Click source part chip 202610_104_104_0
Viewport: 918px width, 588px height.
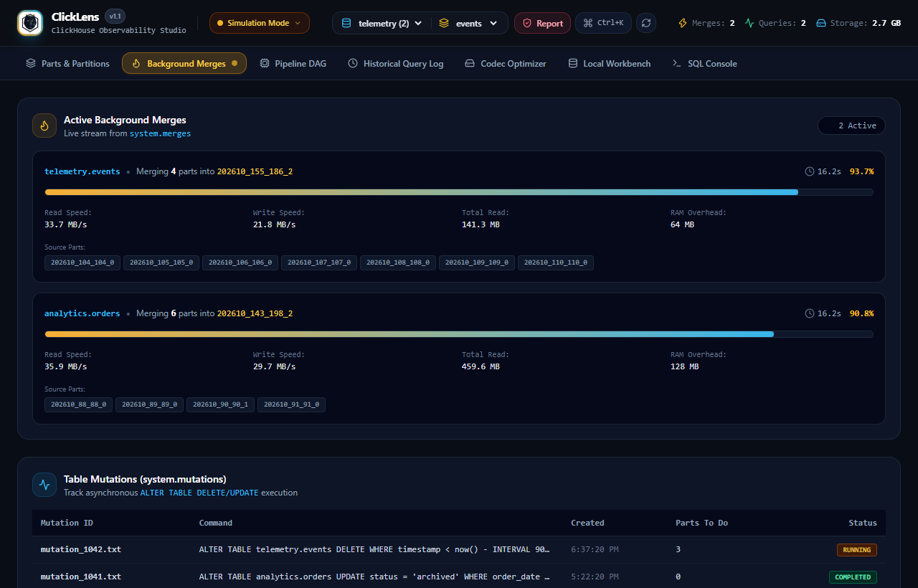(x=82, y=262)
